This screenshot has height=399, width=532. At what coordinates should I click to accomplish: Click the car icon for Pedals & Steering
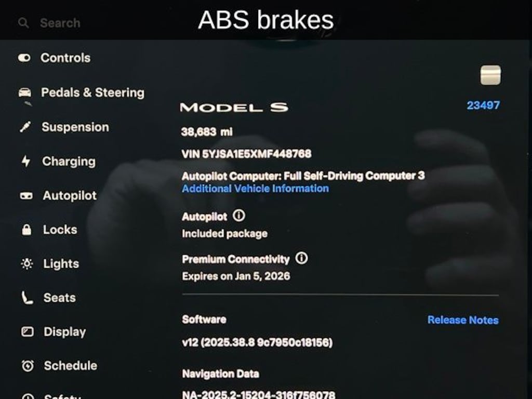[25, 92]
